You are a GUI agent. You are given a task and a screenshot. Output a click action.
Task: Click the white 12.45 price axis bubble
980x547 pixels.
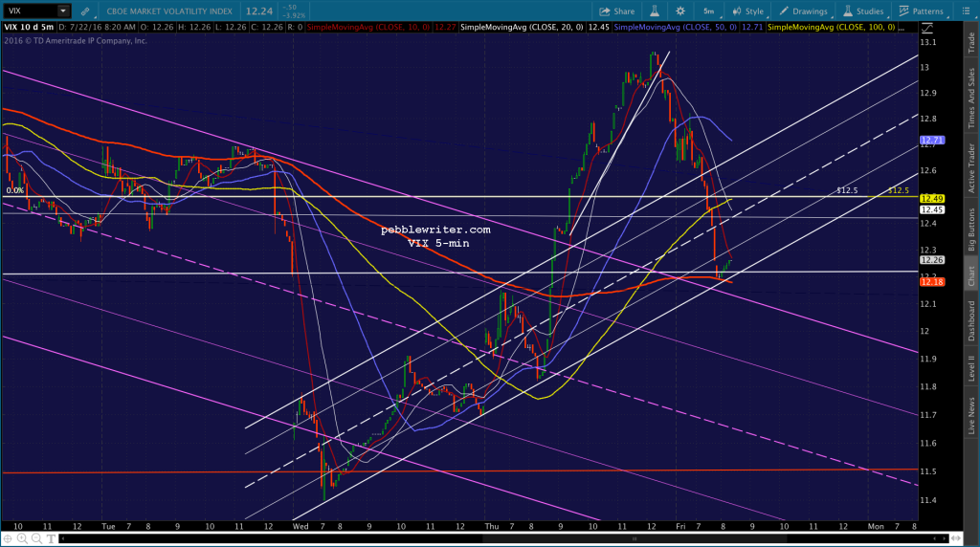click(x=932, y=209)
